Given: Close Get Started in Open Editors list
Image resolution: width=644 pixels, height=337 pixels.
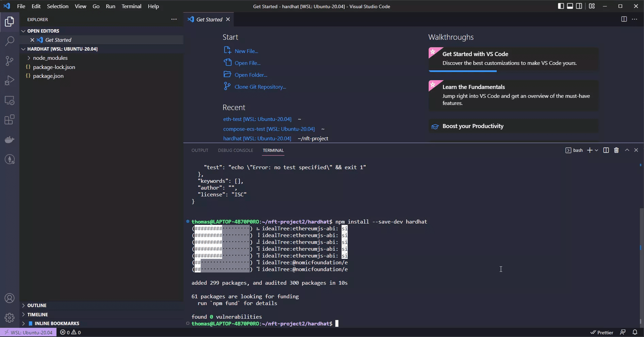Looking at the screenshot, I should 32,40.
